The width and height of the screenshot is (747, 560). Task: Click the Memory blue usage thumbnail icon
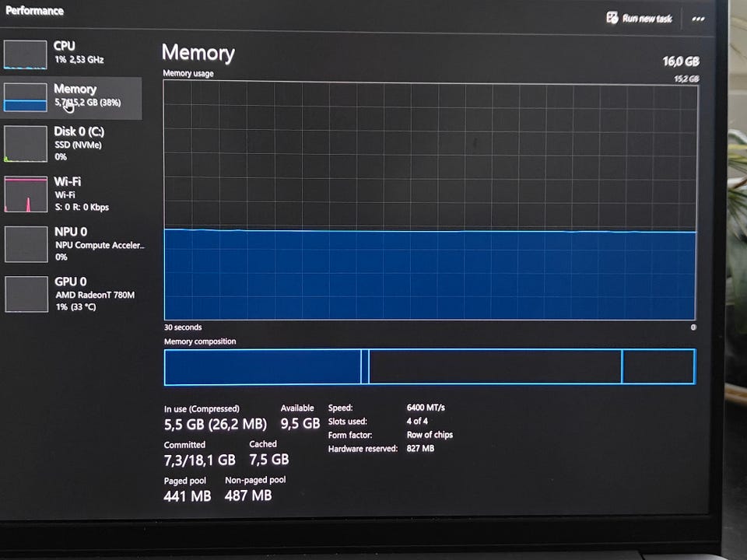click(26, 97)
